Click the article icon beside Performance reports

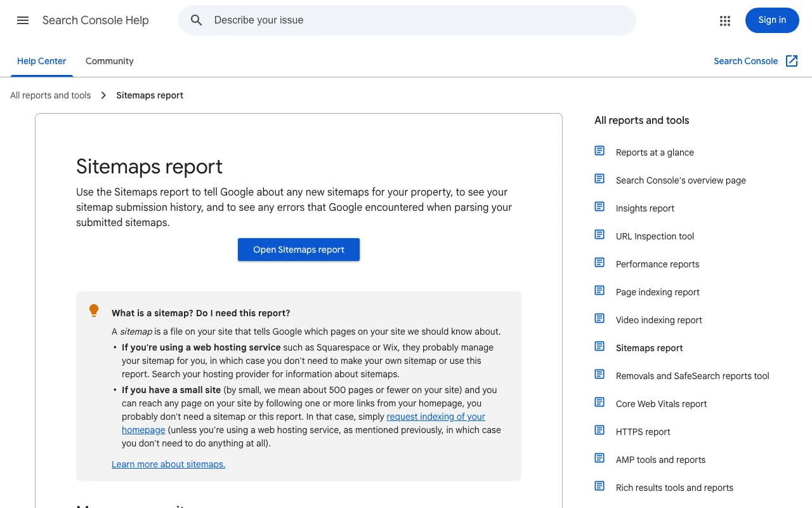point(599,263)
